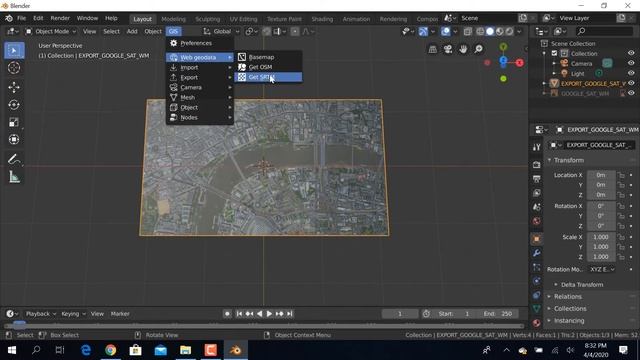Open the Tool properties tab
The height and width of the screenshot is (360, 640).
tap(536, 147)
